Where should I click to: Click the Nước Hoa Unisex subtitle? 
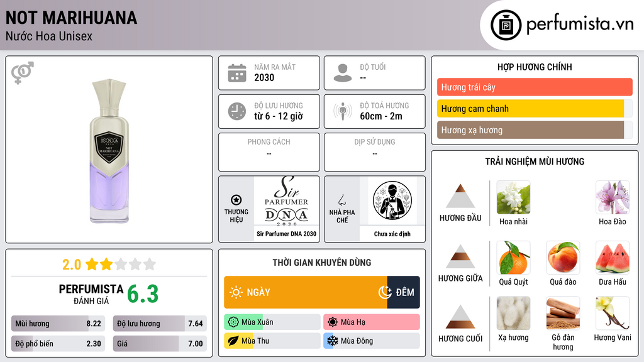(49, 36)
